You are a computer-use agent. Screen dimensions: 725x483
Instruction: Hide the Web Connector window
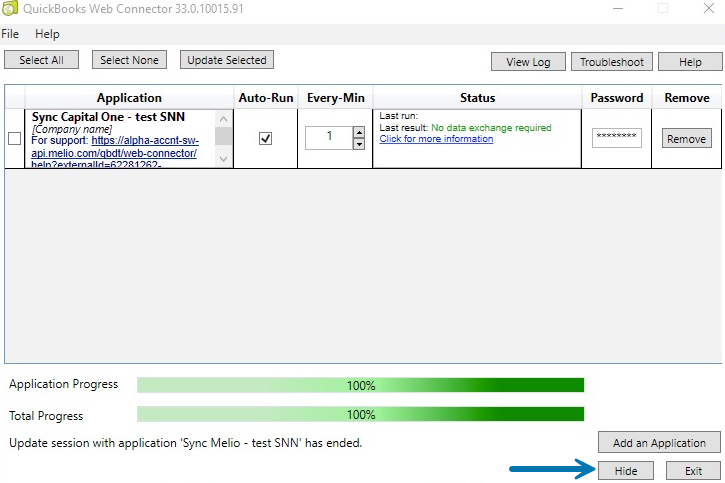point(626,471)
